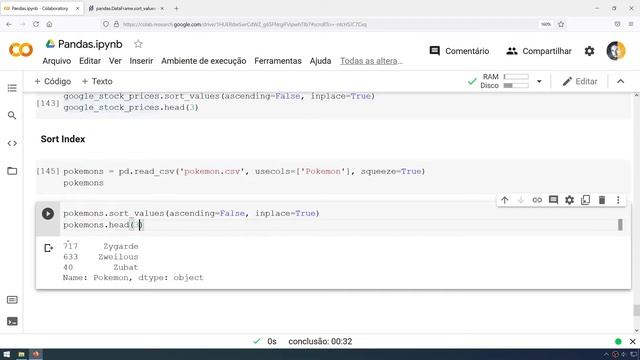
Task: Delete the cell with trash icon
Action: click(x=602, y=200)
